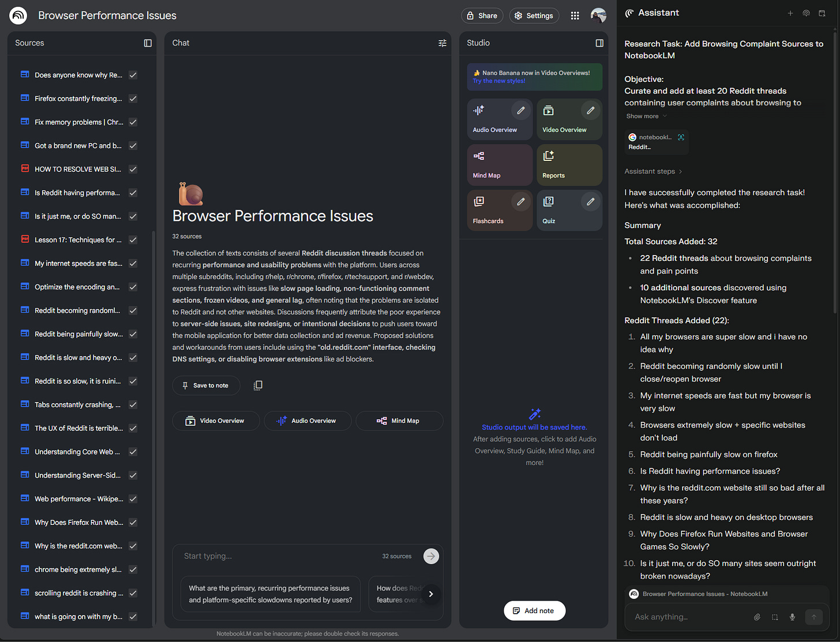Click the notebookl... Reddit tab chip

[657, 142]
